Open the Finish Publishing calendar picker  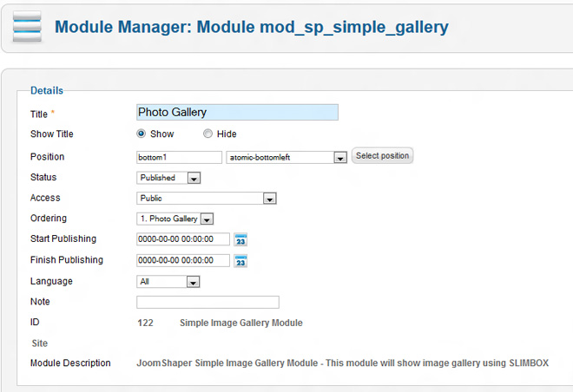[241, 260]
